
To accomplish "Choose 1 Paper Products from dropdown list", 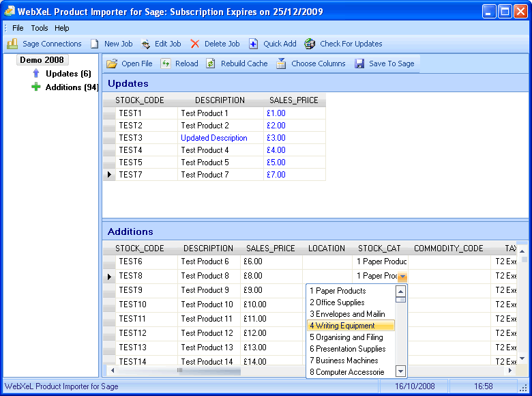I will tap(351, 291).
